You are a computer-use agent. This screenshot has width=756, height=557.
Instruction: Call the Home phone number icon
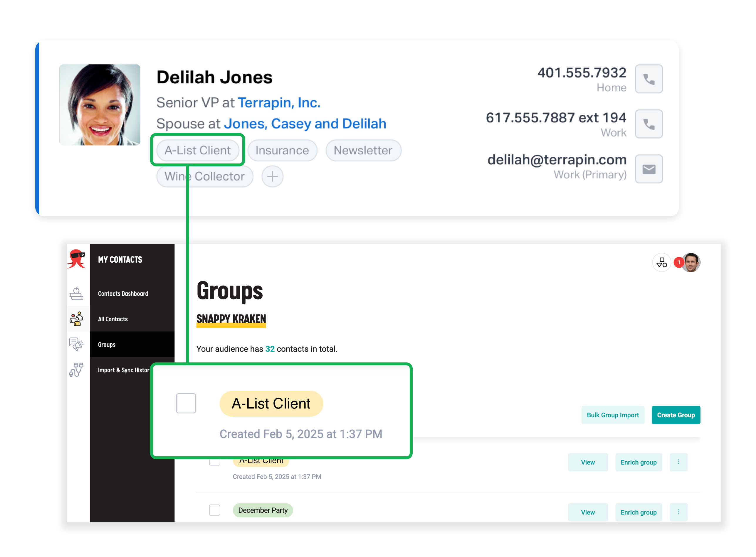[x=649, y=79]
